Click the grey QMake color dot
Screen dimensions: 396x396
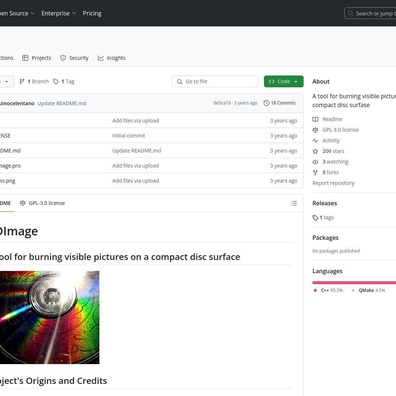pyautogui.click(x=353, y=290)
